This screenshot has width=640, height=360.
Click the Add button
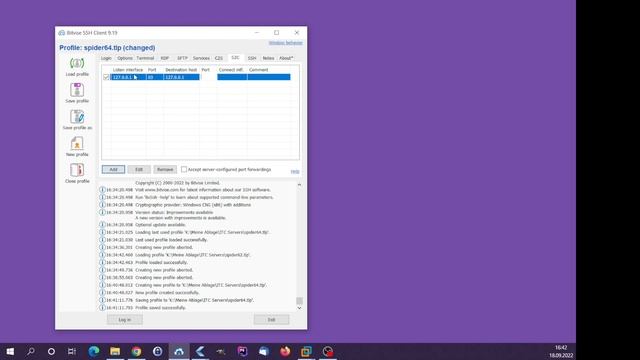point(113,169)
